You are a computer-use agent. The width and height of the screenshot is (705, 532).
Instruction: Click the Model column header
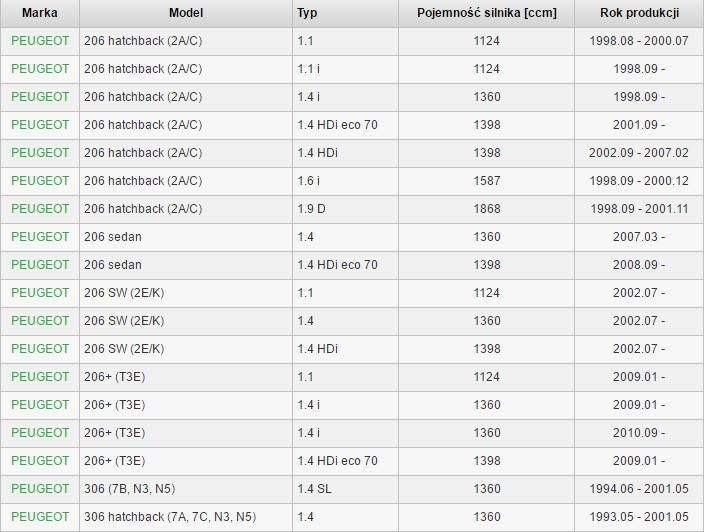click(186, 13)
